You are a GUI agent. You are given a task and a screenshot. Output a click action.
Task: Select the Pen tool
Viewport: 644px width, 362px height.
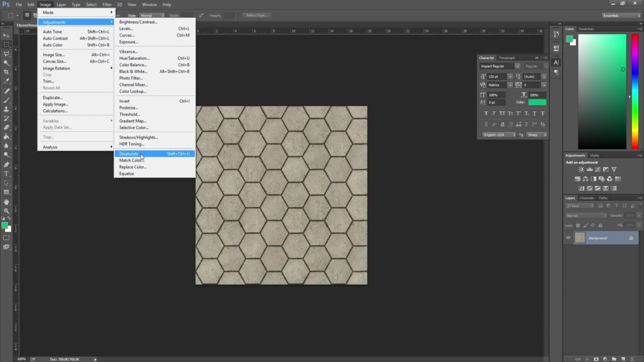coord(6,165)
